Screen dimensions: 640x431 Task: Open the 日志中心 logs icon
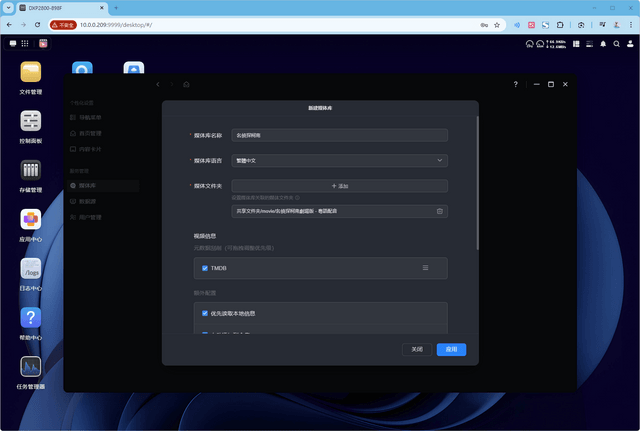[x=31, y=269]
